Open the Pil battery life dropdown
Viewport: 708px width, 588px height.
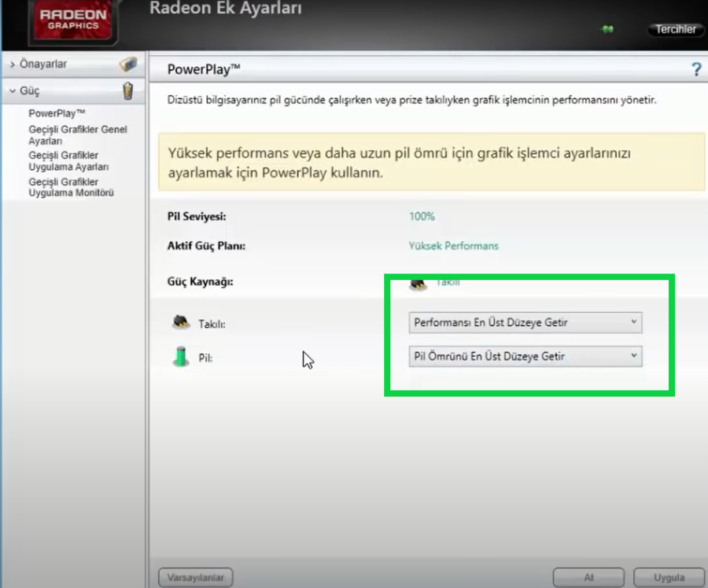(x=525, y=356)
